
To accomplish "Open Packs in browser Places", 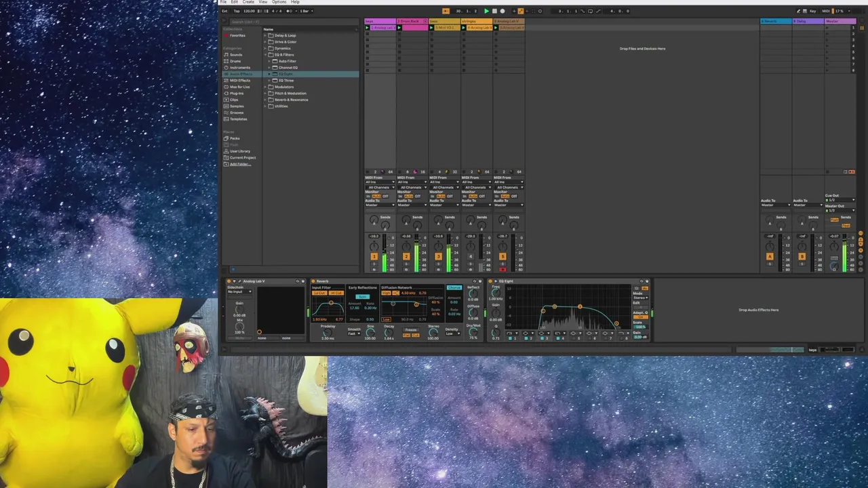I will click(x=235, y=138).
